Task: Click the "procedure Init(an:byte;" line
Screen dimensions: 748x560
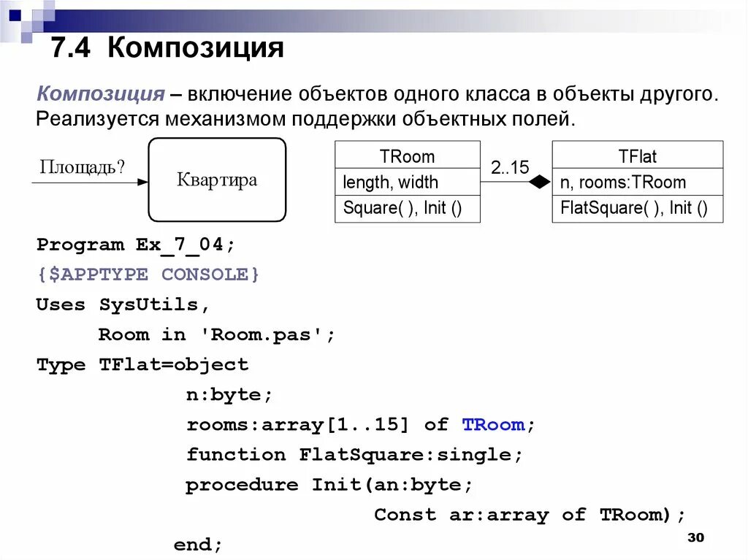Action: [329, 485]
